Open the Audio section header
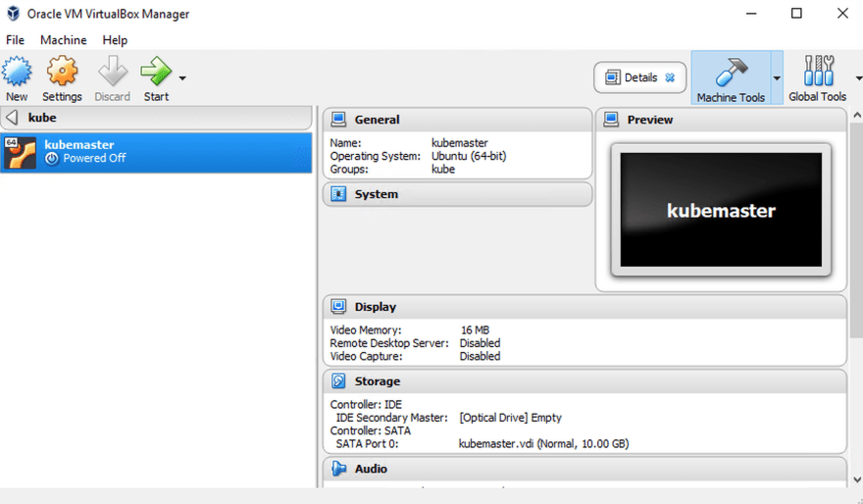863x504 pixels. coord(584,469)
